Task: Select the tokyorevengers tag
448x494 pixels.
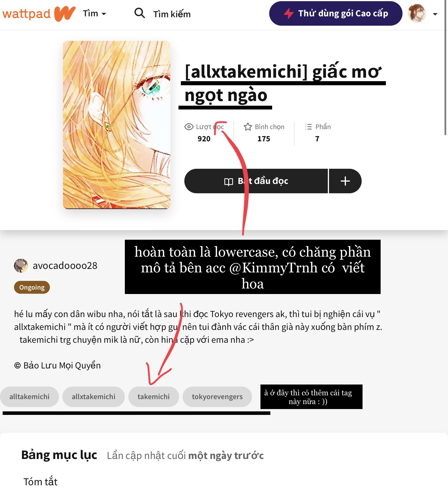Action: click(217, 397)
